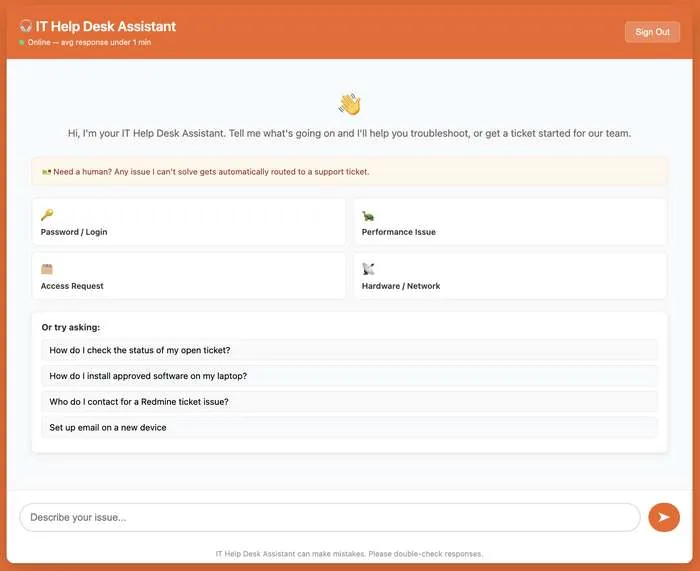Ask who to contact for Redmine ticket issue
This screenshot has height=571, width=700.
click(350, 402)
